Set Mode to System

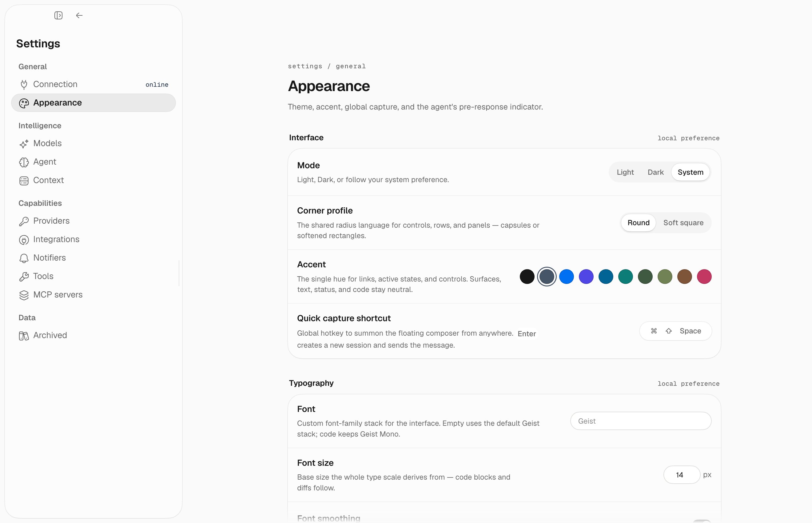click(x=690, y=172)
